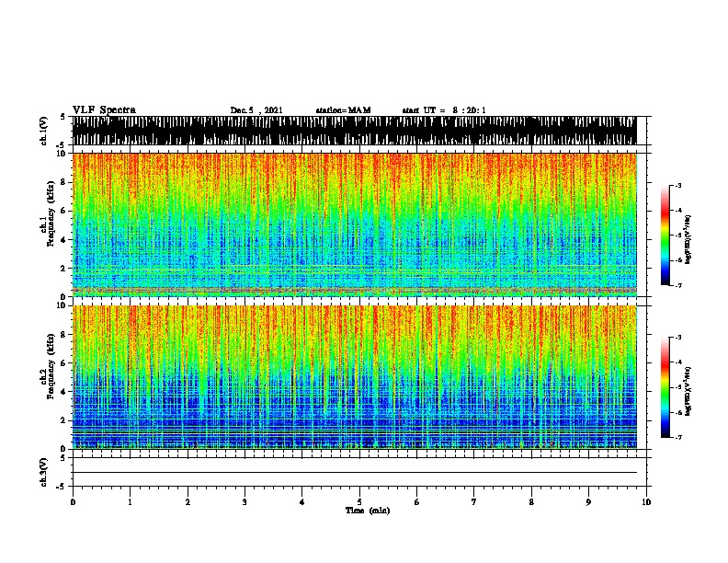
Task: Click time axis tick label "3"
Action: 245,502
